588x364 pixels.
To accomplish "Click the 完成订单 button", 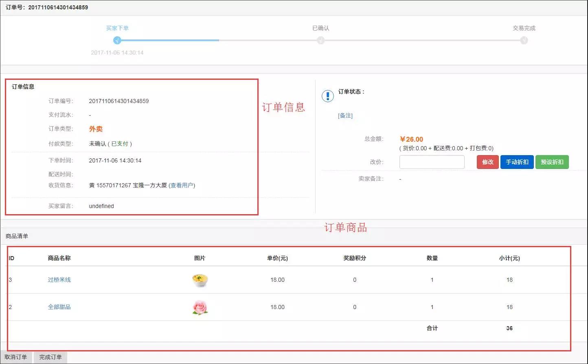I will pos(50,357).
